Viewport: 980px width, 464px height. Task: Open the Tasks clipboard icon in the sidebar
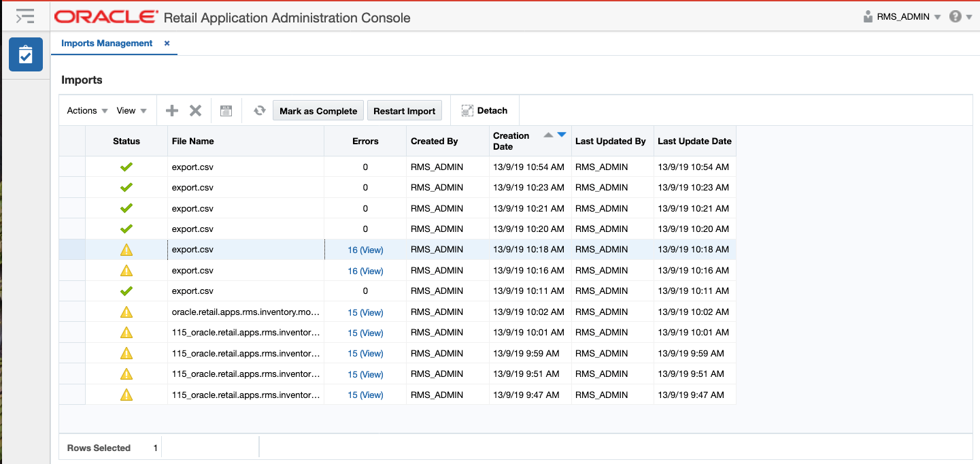[25, 54]
